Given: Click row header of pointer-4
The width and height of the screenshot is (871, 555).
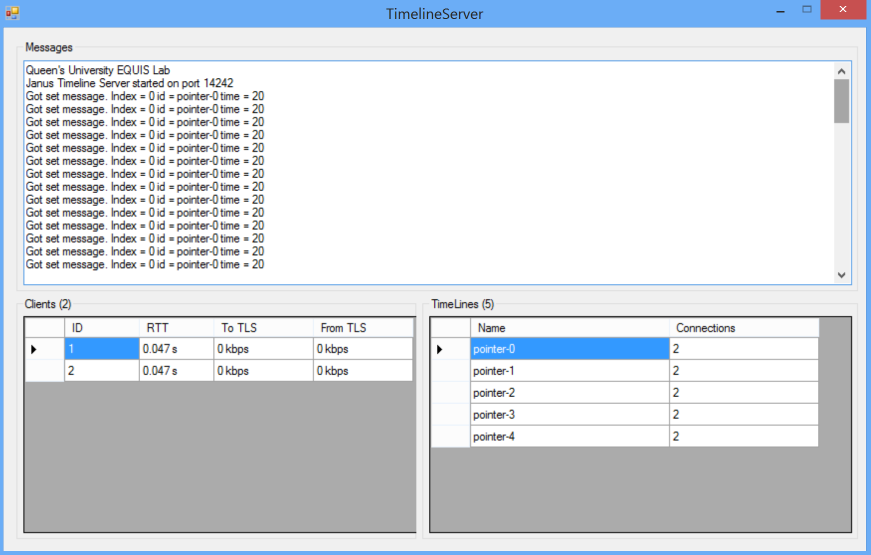Looking at the screenshot, I should coord(450,436).
